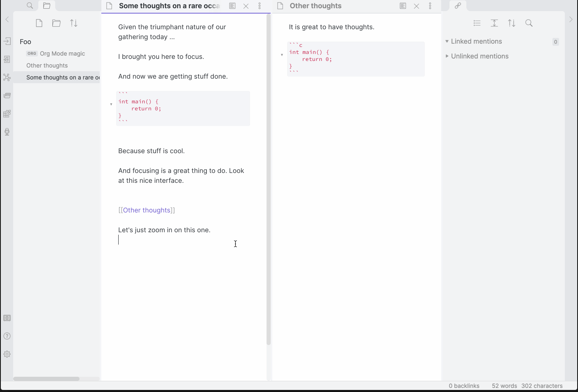Click the vertical scrollbar of the left editor pane
Screen dimensions: 578x392
269,180
